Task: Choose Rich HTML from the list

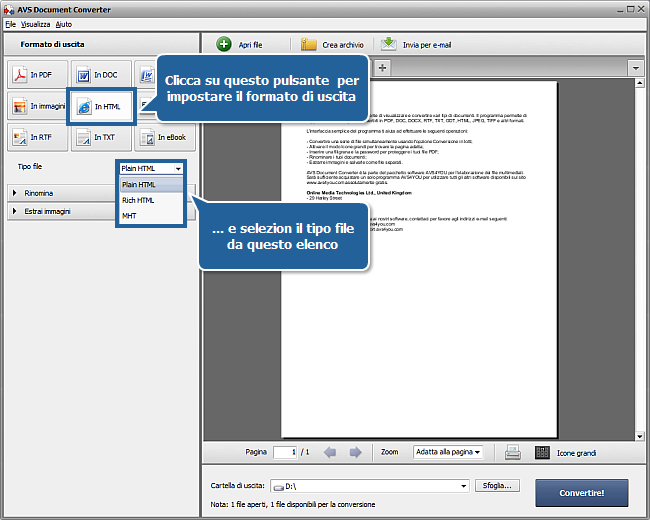Action: point(151,200)
